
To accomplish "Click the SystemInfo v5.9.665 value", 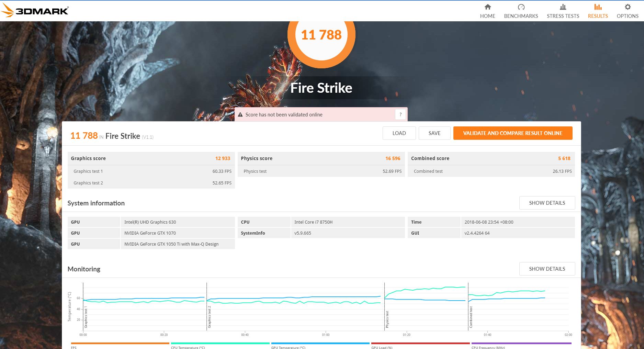I will point(303,233).
